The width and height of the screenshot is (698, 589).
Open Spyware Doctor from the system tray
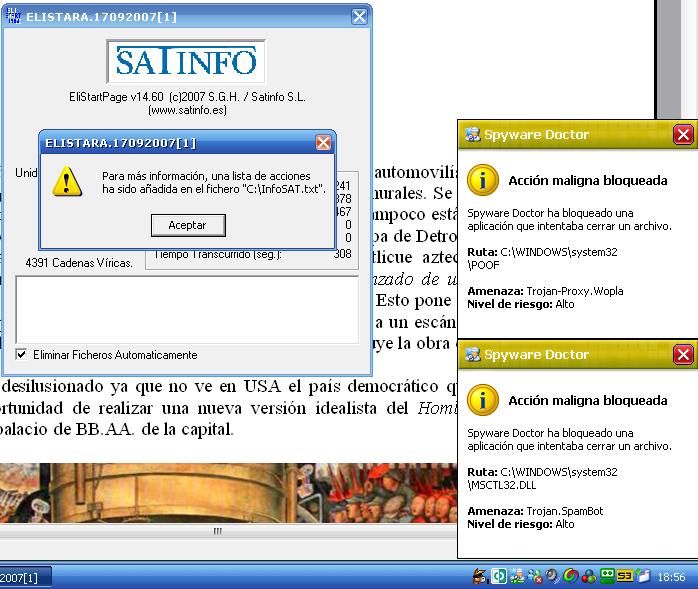[517, 576]
